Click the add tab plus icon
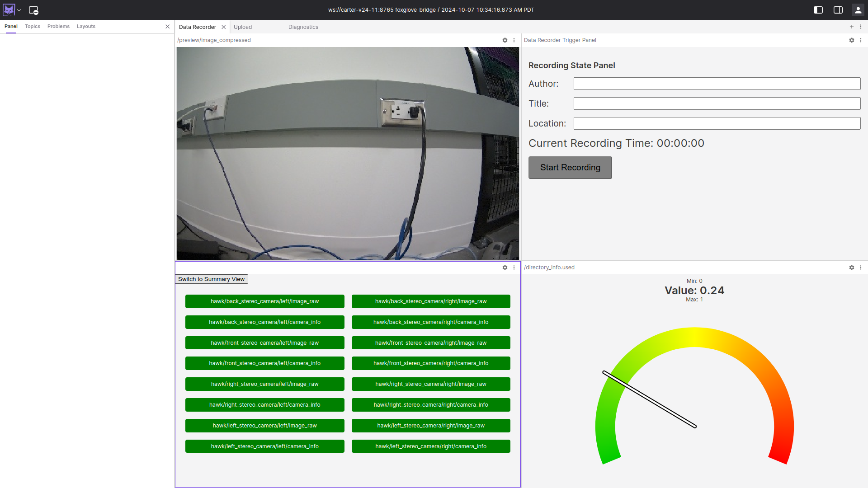The width and height of the screenshot is (868, 488). click(x=852, y=27)
